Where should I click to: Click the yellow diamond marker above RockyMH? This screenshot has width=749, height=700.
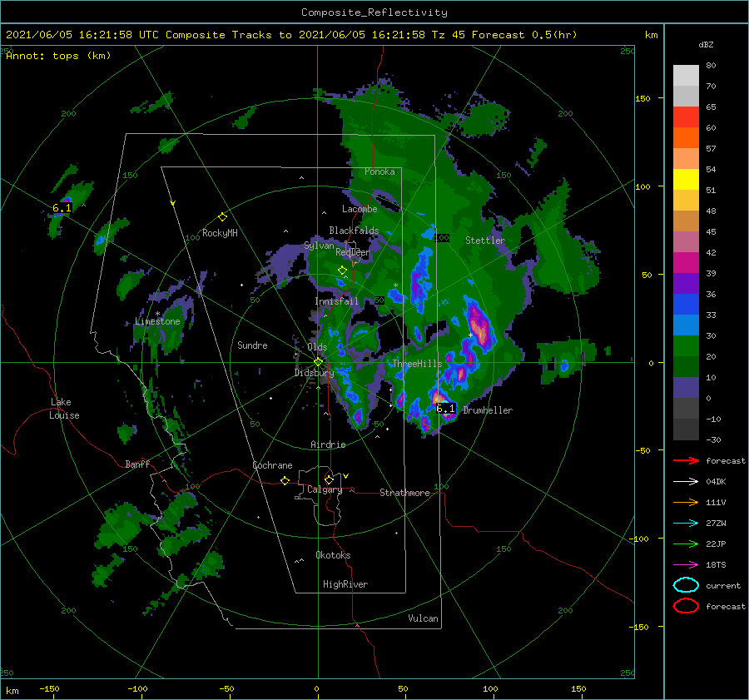pos(222,217)
